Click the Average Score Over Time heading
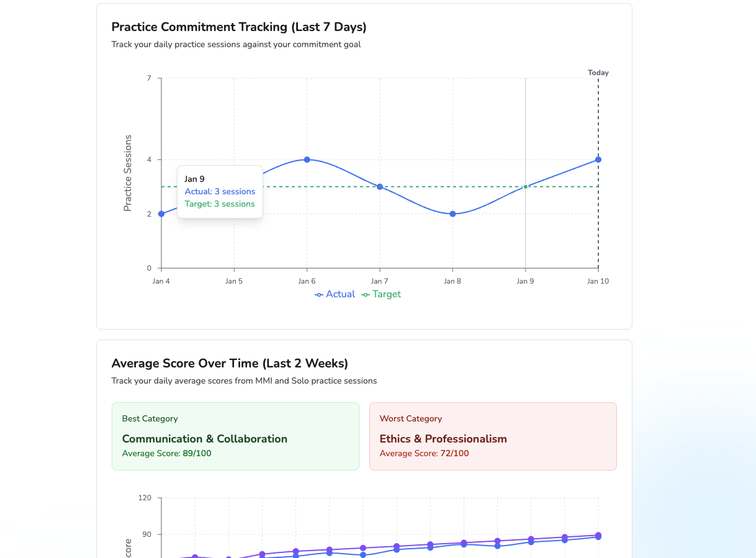This screenshot has width=756, height=558. pos(230,363)
